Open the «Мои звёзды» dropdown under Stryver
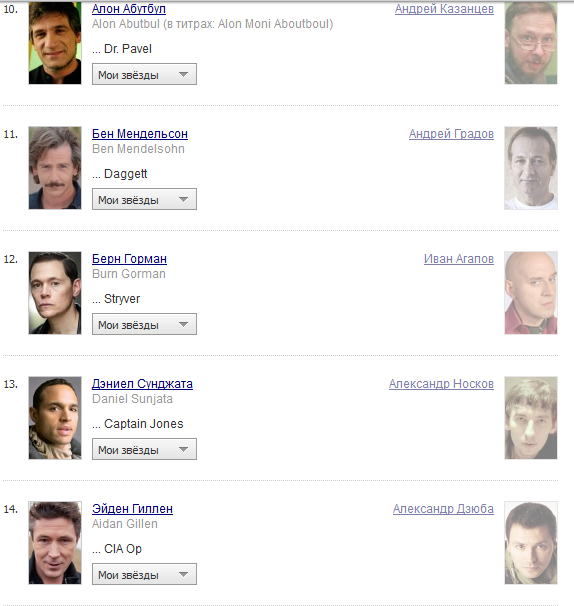Image resolution: width=574 pixels, height=606 pixels. [144, 324]
